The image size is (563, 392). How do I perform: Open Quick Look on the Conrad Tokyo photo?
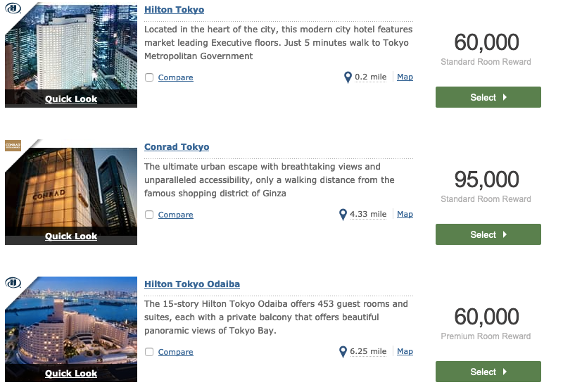(x=71, y=236)
